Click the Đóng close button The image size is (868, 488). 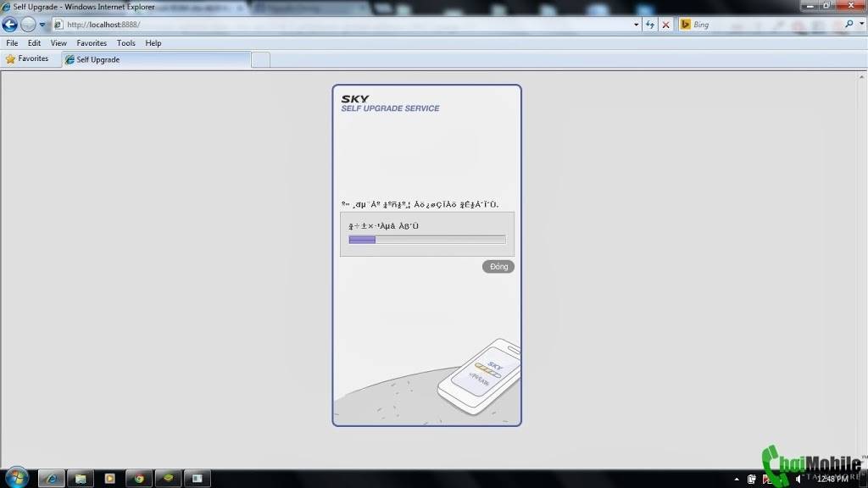498,267
